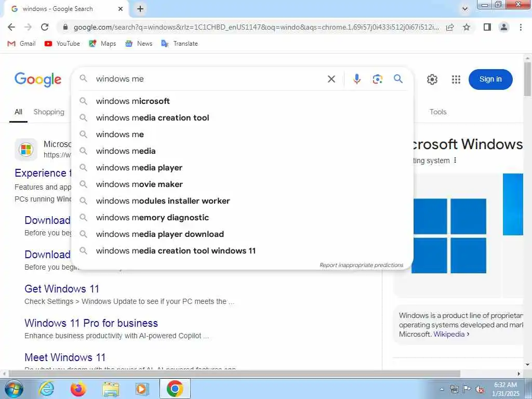Close the 'windows - Google Search' tab
Viewport: 532px width, 399px height.
pyautogui.click(x=121, y=9)
